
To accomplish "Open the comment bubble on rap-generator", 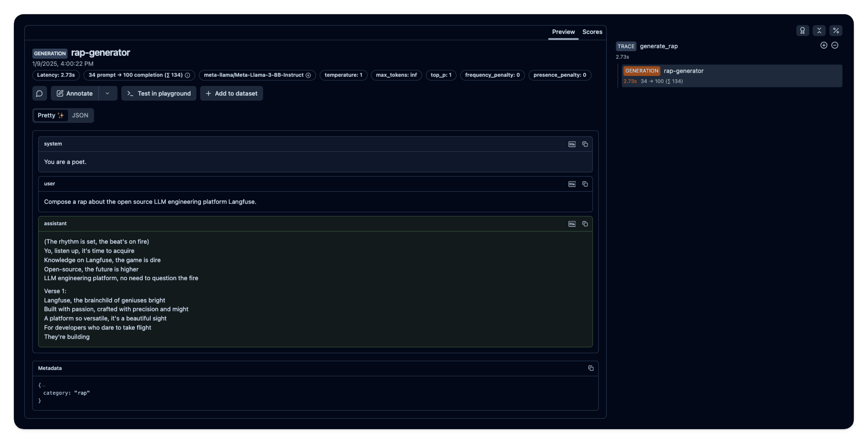I will (39, 93).
